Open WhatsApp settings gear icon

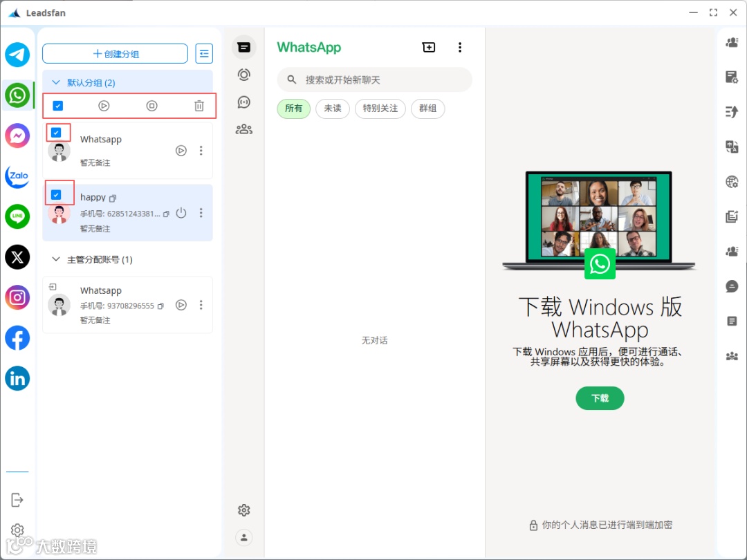pyautogui.click(x=244, y=510)
